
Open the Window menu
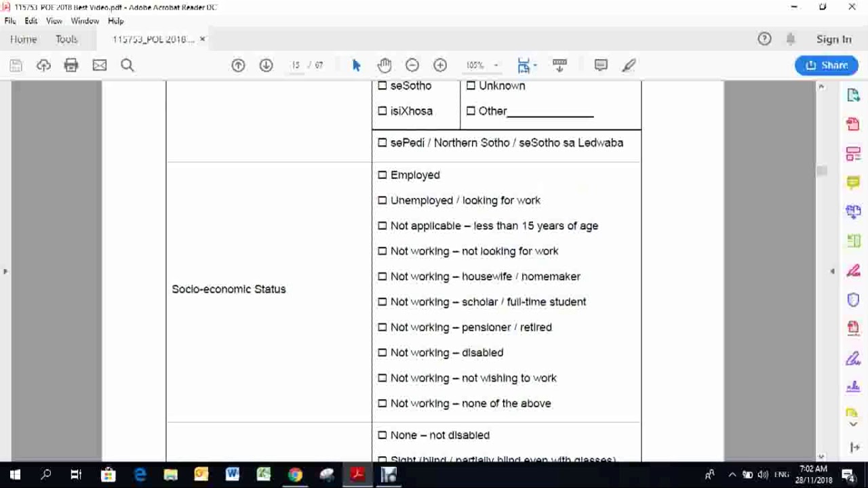[x=85, y=21]
